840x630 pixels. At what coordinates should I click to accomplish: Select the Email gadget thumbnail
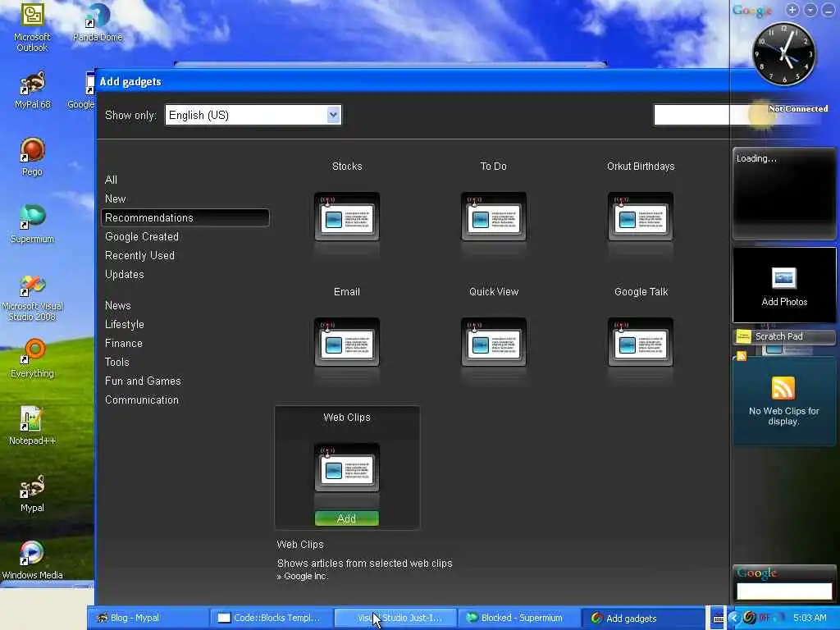point(347,342)
